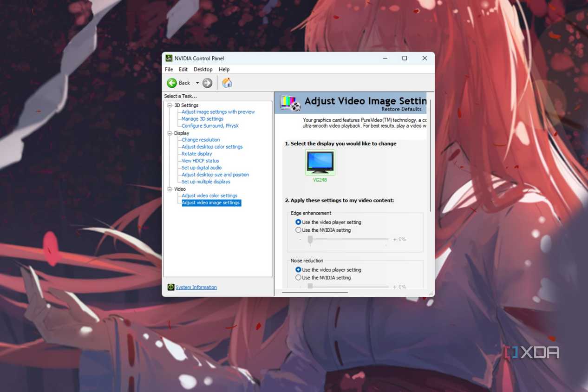Click the NVIDIA Control Panel title bar icon
Image resolution: width=588 pixels, height=392 pixels.
(x=169, y=58)
